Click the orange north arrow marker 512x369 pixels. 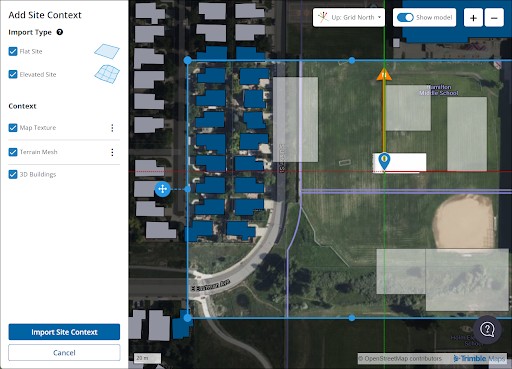click(384, 74)
